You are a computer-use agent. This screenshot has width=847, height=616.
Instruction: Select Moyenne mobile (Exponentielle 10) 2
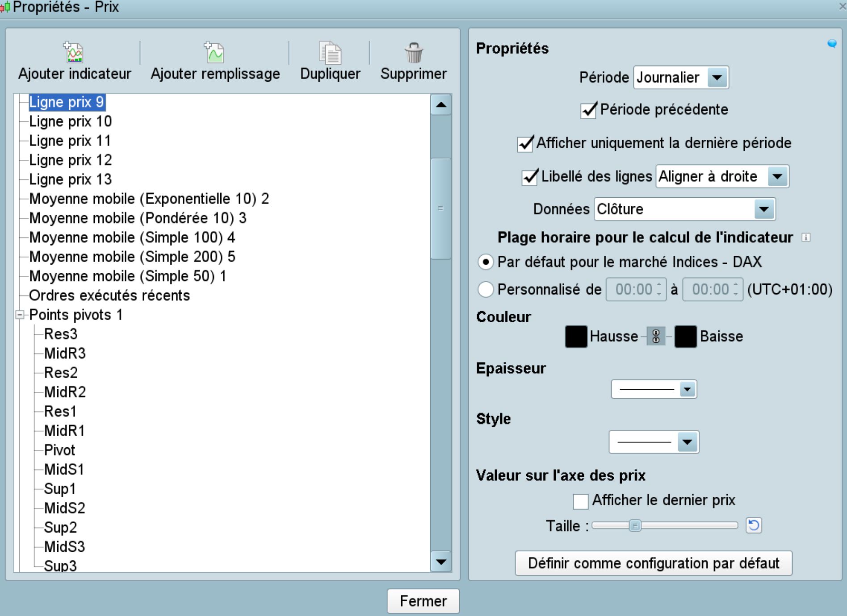tap(149, 199)
